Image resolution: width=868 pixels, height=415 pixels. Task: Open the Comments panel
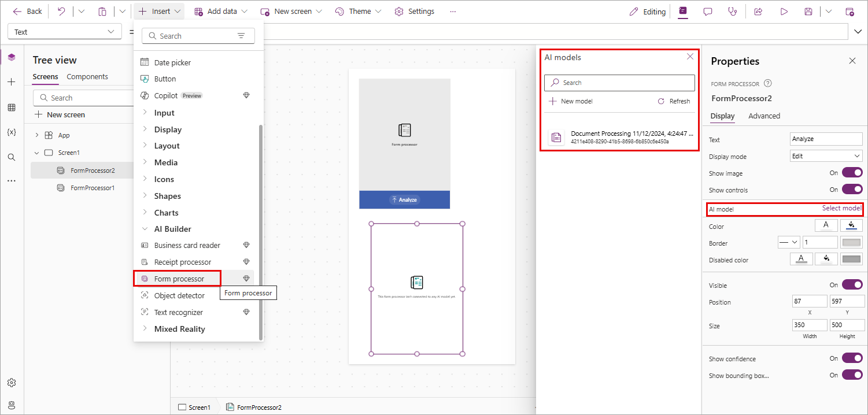tap(707, 11)
